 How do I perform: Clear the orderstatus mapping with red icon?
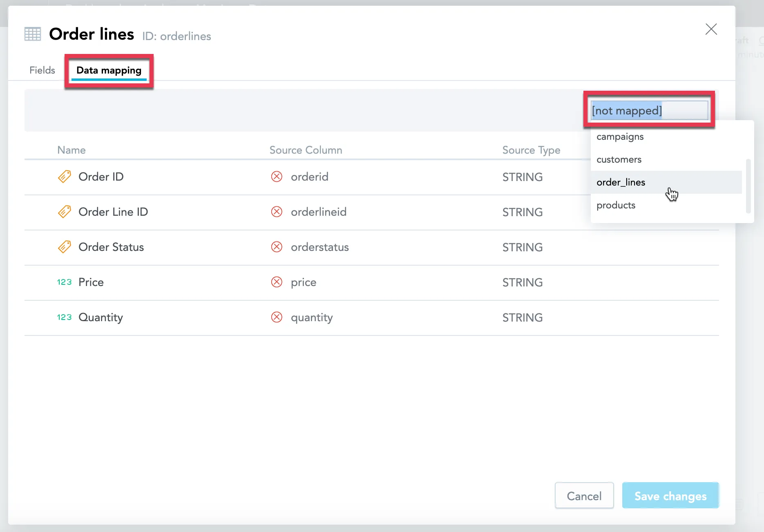[277, 247]
